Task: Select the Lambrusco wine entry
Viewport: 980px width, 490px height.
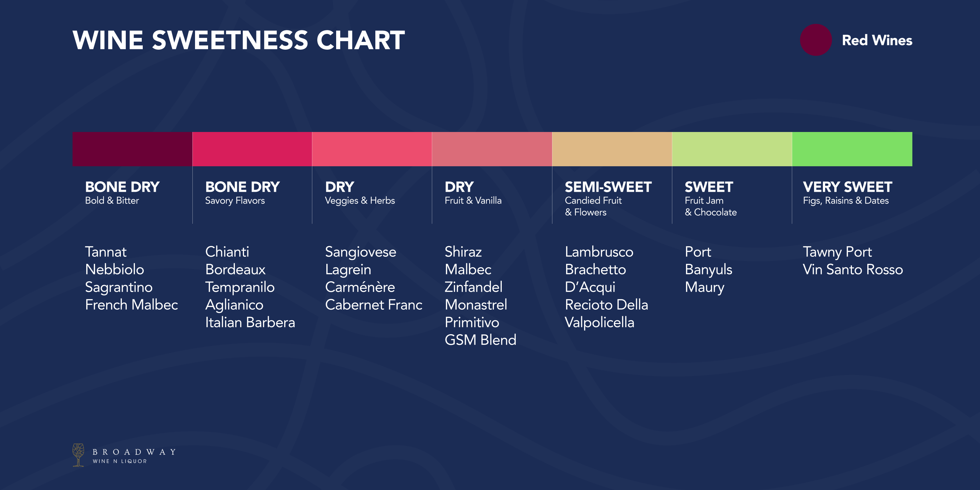Action: tap(599, 252)
